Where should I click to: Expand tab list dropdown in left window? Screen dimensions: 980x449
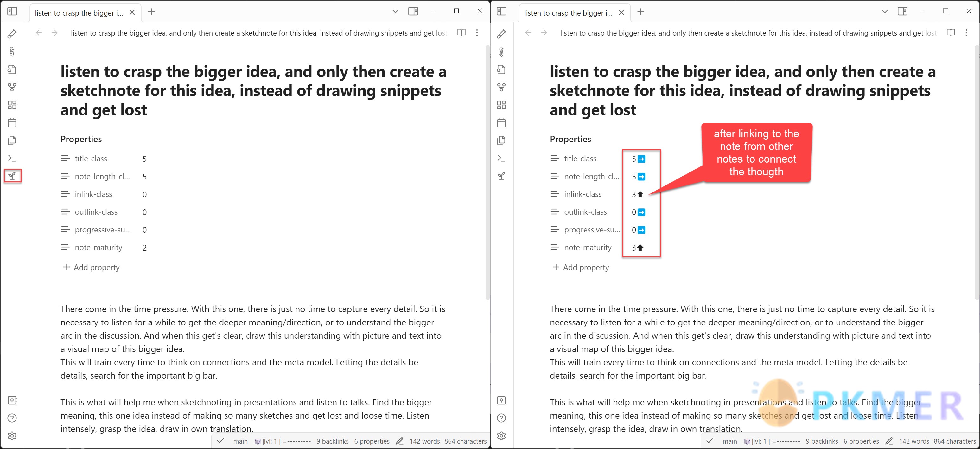coord(395,11)
